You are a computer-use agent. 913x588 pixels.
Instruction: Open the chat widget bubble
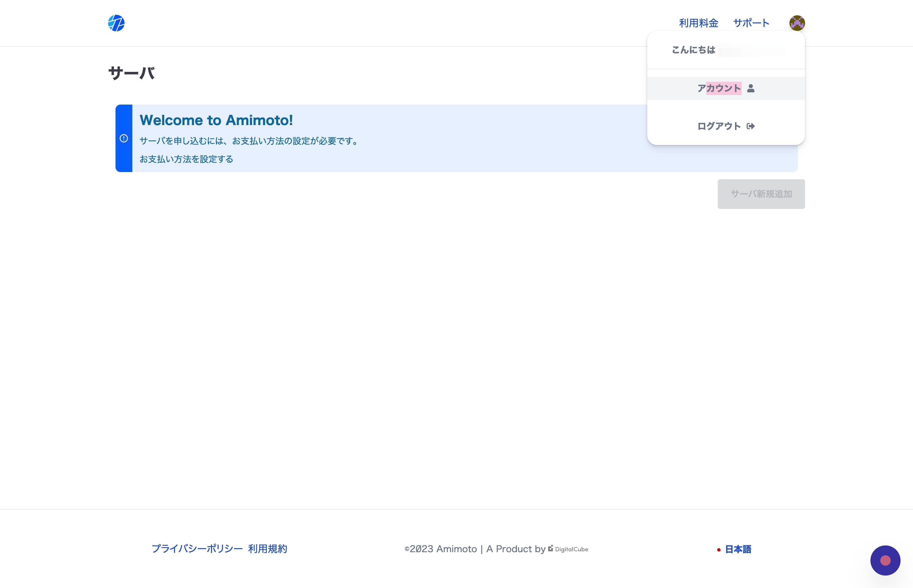(x=885, y=560)
